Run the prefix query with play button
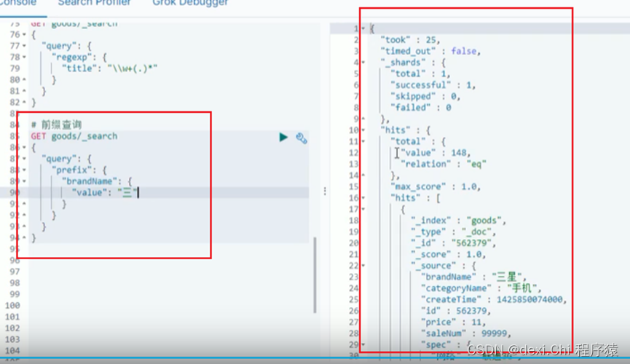630x364 pixels. 283,138
